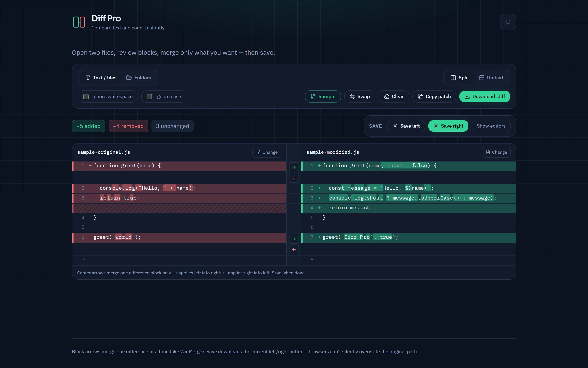Viewport: 588px width, 368px height.
Task: Select right line "return message;"
Action: coord(409,208)
